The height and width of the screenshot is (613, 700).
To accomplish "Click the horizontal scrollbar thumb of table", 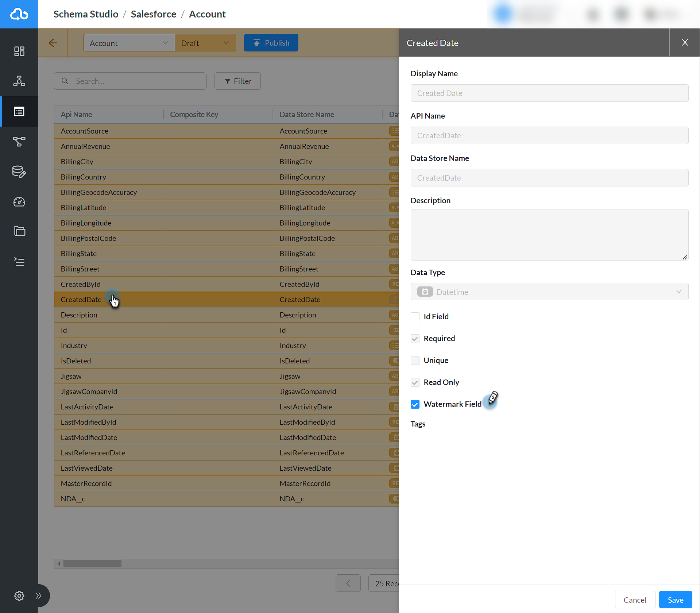I will pyautogui.click(x=92, y=564).
